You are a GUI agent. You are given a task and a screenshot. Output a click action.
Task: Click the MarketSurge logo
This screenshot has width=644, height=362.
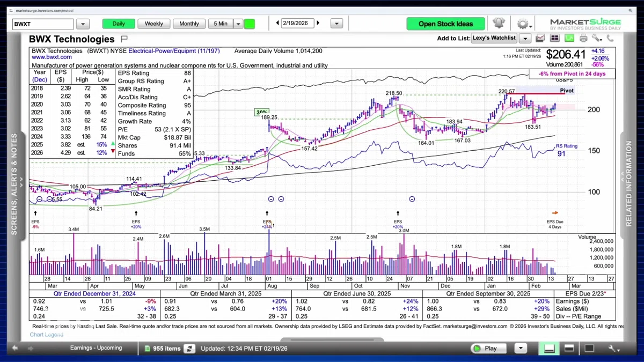tap(586, 24)
